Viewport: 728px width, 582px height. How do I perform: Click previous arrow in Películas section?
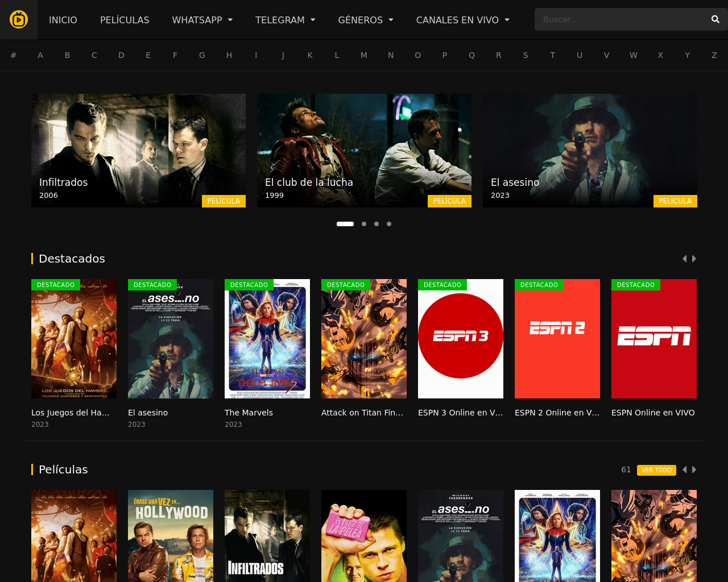[684, 469]
